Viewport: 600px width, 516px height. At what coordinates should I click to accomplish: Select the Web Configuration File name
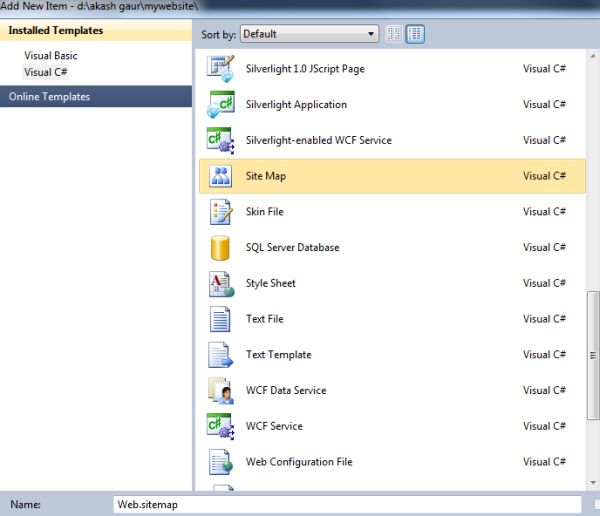(299, 462)
